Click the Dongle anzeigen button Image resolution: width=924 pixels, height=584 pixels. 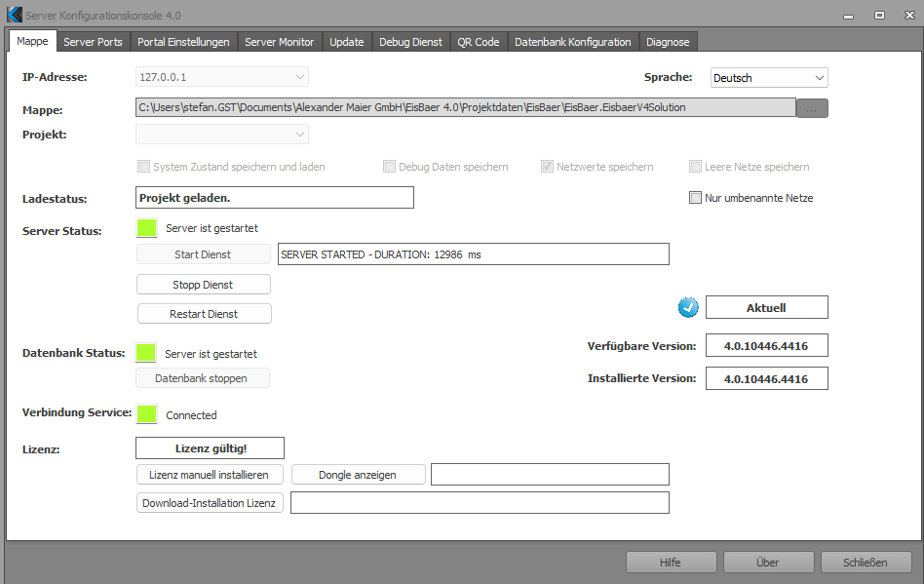[x=358, y=475]
